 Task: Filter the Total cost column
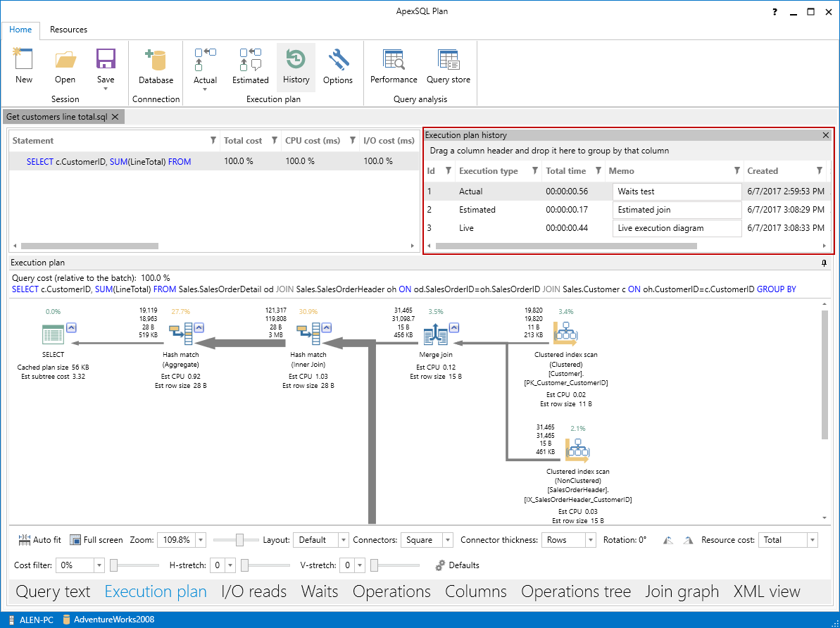pos(275,140)
